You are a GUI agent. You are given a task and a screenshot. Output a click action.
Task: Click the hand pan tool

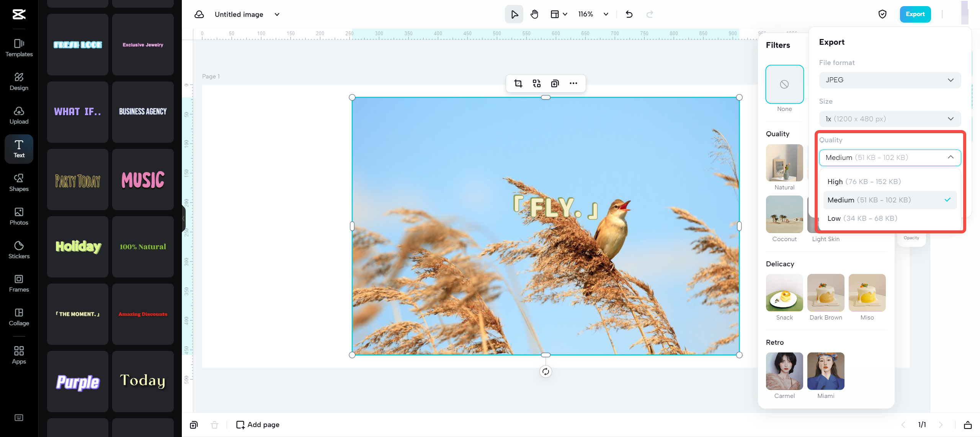(x=534, y=15)
